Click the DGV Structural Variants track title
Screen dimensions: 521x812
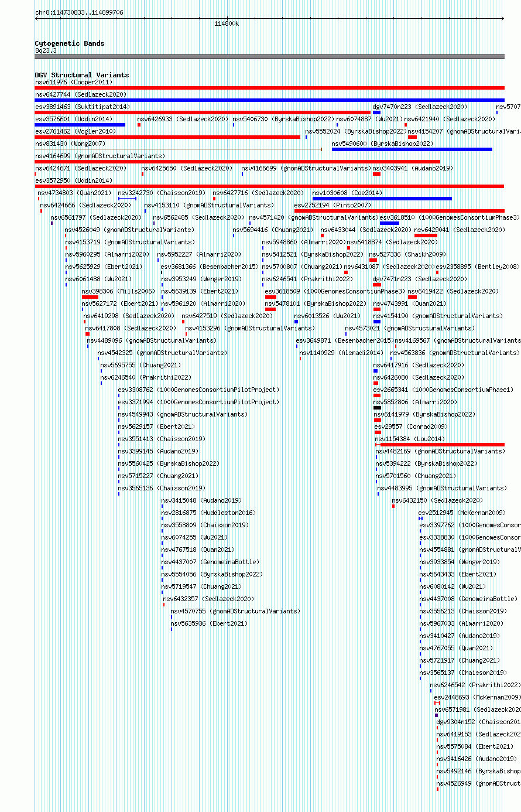(x=82, y=75)
